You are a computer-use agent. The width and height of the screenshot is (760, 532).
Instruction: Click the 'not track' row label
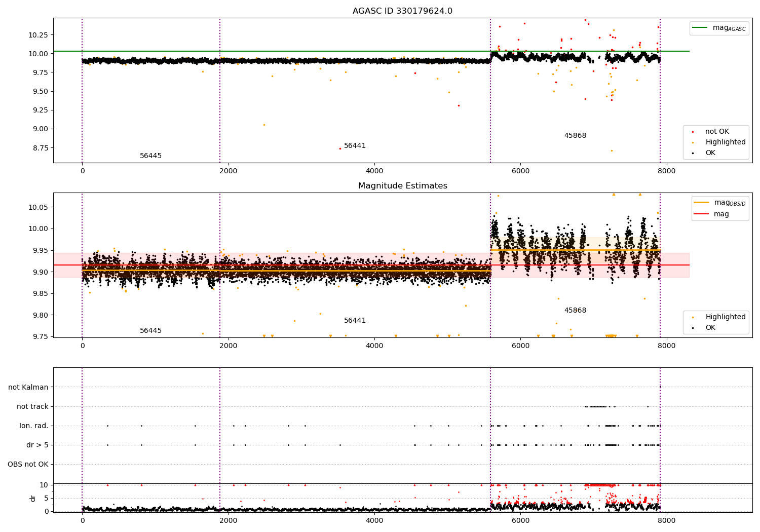click(x=32, y=406)
